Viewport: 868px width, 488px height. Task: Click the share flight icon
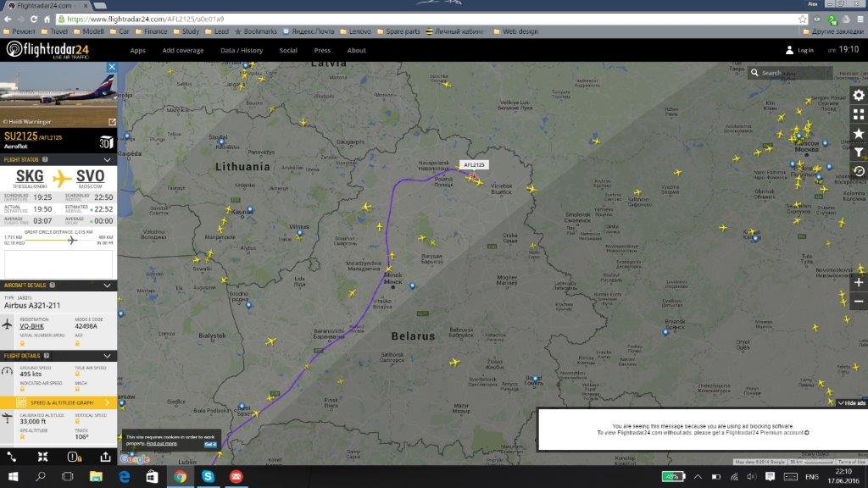click(105, 457)
